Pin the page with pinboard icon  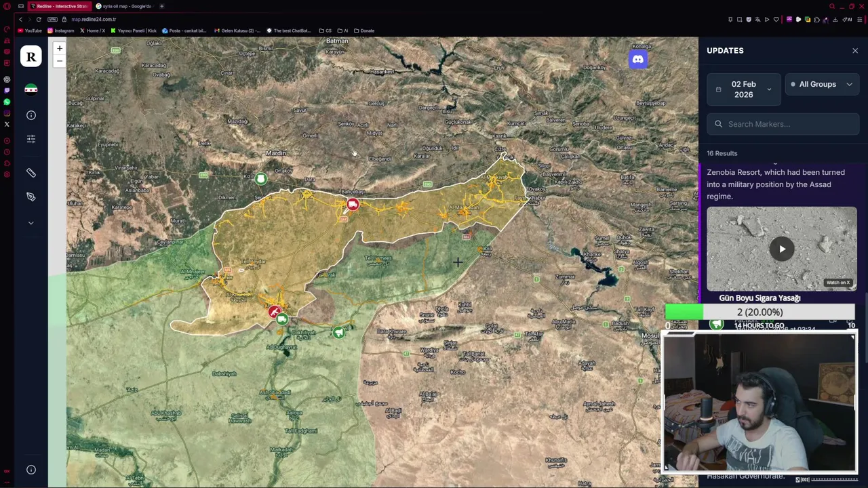point(730,19)
